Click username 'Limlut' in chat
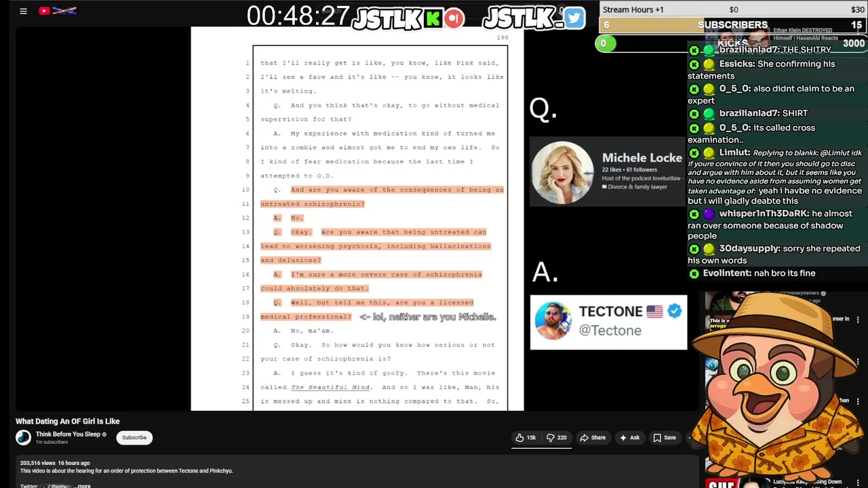The image size is (868, 488). (734, 153)
